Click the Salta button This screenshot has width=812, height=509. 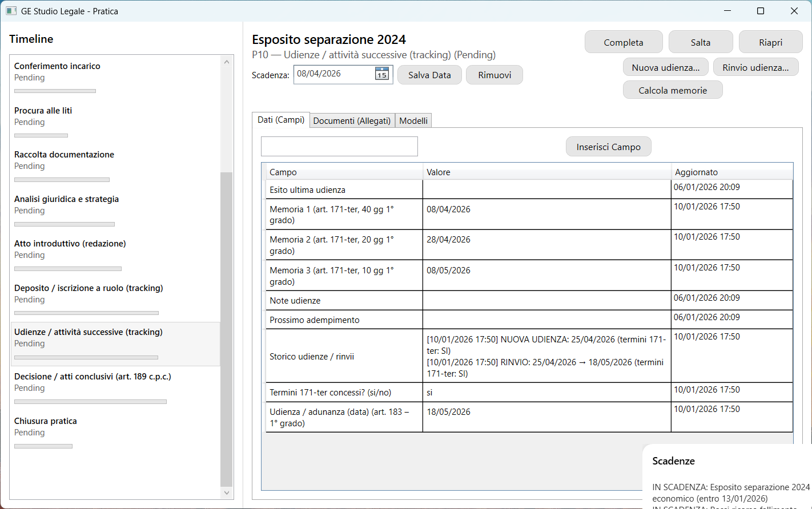[x=701, y=42]
